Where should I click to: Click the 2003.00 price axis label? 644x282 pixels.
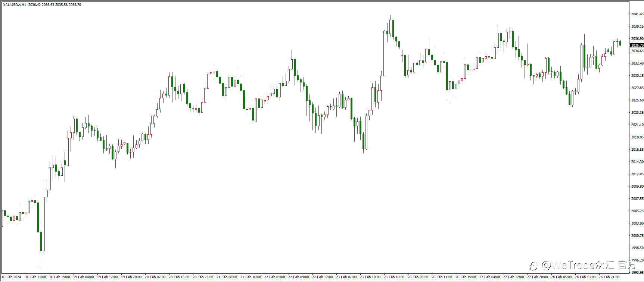click(x=637, y=223)
